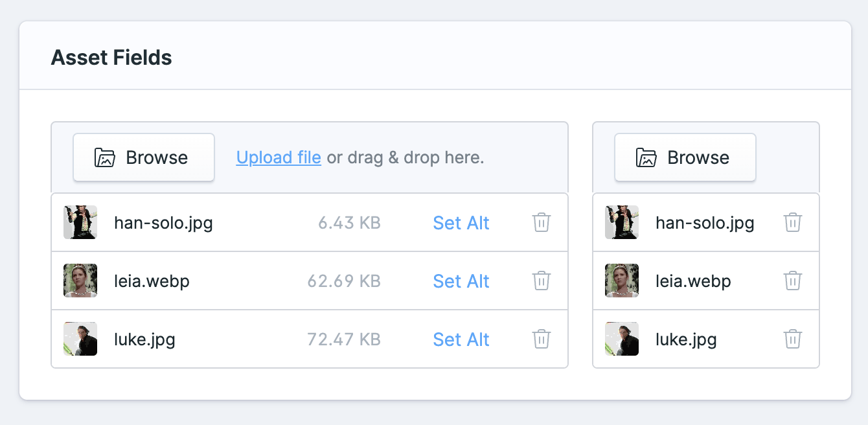
Task: Set Alt text for leia.webp
Action: [x=461, y=281]
